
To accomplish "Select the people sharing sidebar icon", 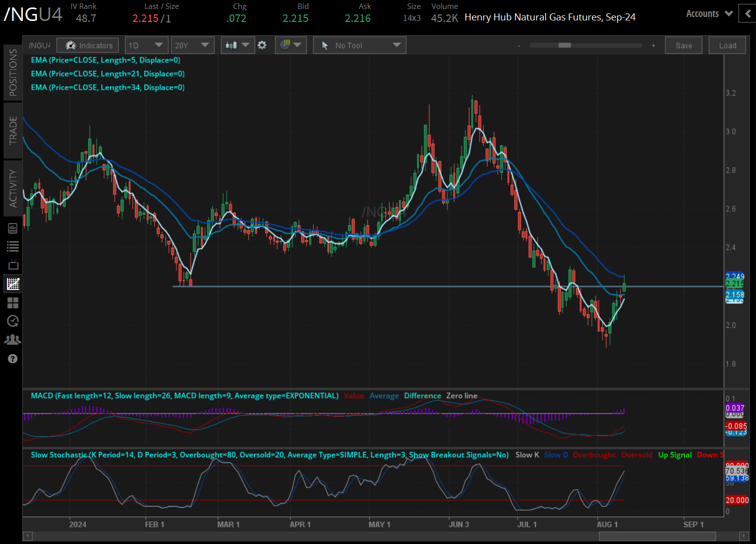I will point(12,339).
